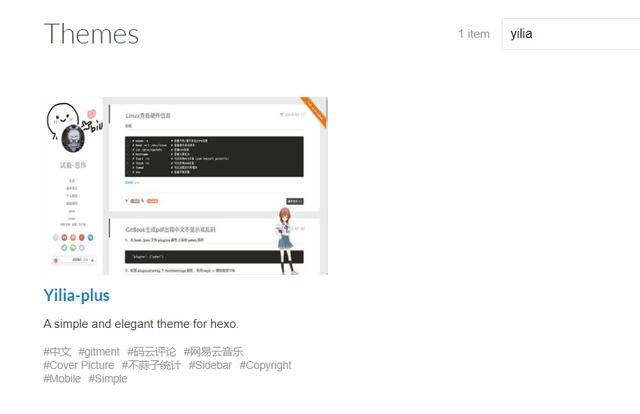The width and height of the screenshot is (640, 414).
Task: Open the Yilia-plus theme preview screenshot
Action: (186, 186)
